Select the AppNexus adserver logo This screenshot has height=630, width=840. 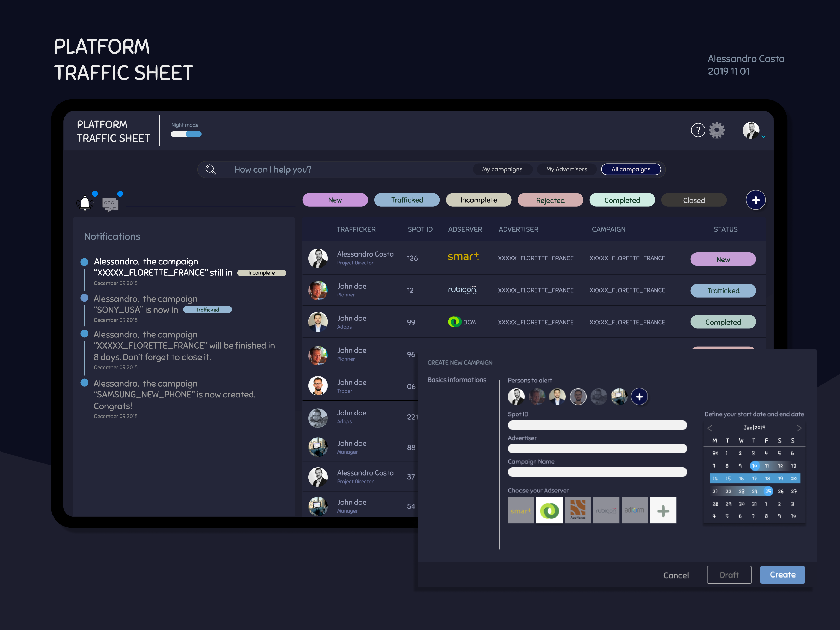coord(578,510)
